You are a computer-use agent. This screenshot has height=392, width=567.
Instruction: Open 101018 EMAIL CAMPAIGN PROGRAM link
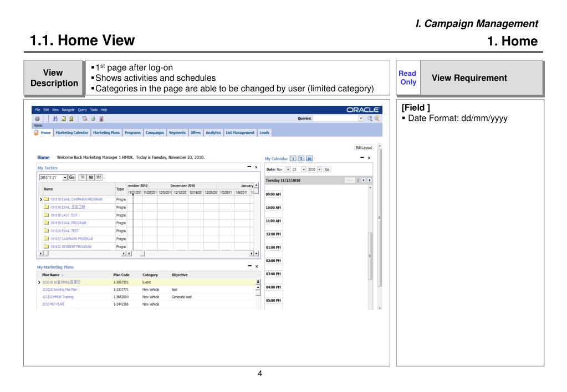[76, 199]
